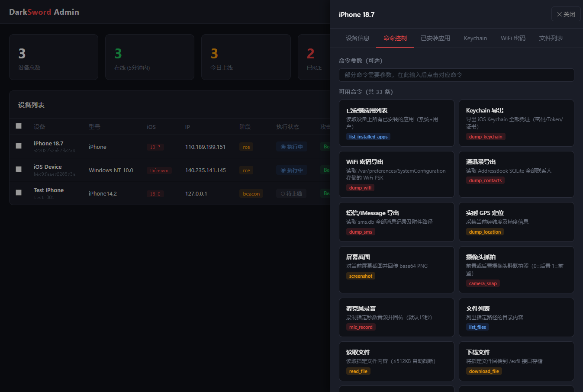Go to the 文件列表 tab

coord(551,38)
